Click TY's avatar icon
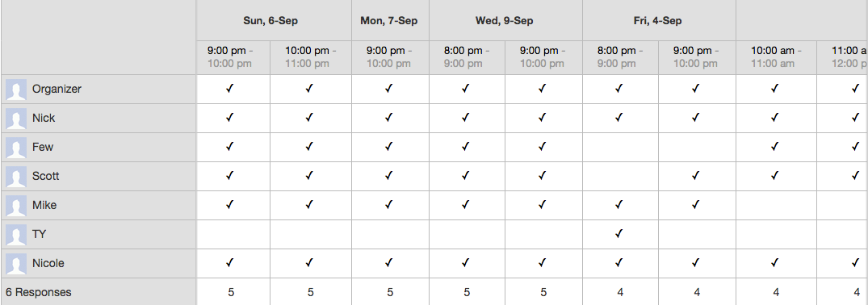Viewport: 868px width, 305px height. point(16,235)
